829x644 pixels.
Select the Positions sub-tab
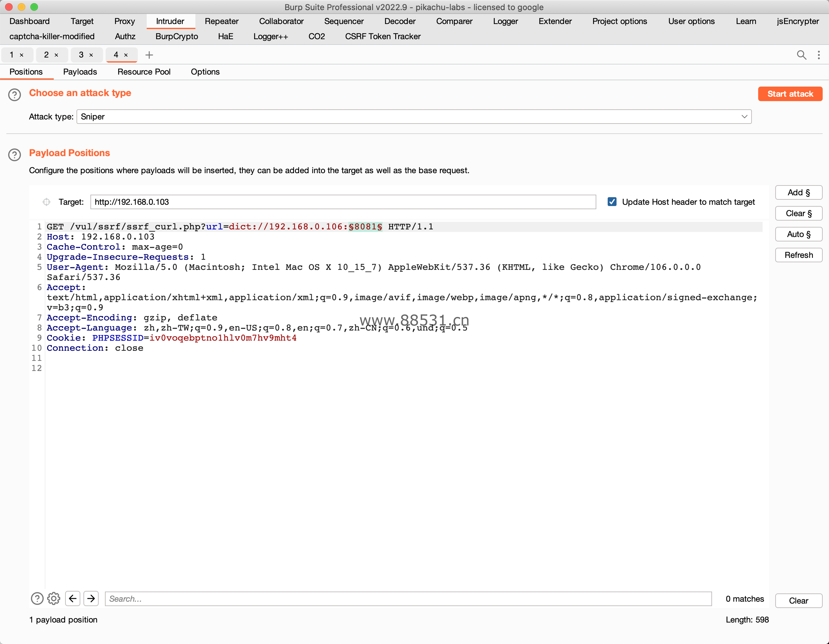tap(26, 72)
